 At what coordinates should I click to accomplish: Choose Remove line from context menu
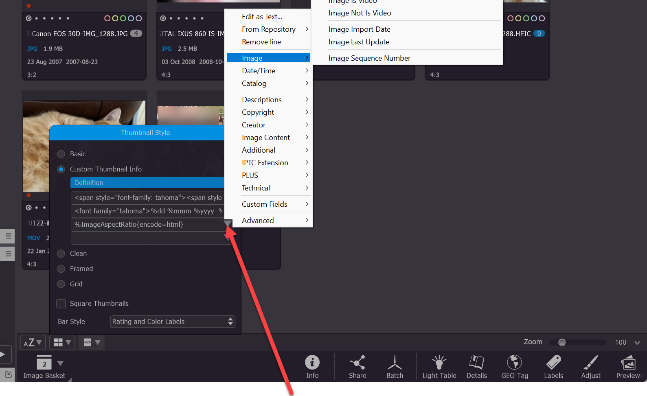pos(269,42)
